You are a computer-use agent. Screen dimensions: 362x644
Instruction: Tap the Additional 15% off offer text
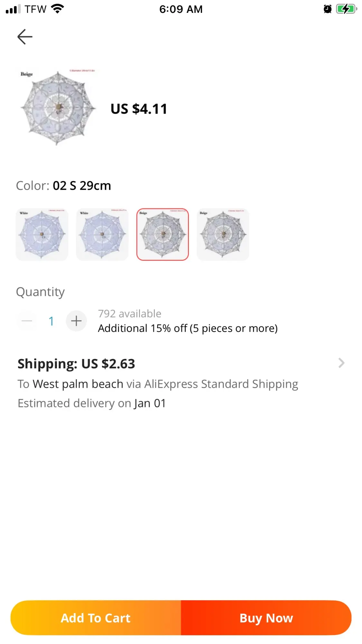coord(188,328)
